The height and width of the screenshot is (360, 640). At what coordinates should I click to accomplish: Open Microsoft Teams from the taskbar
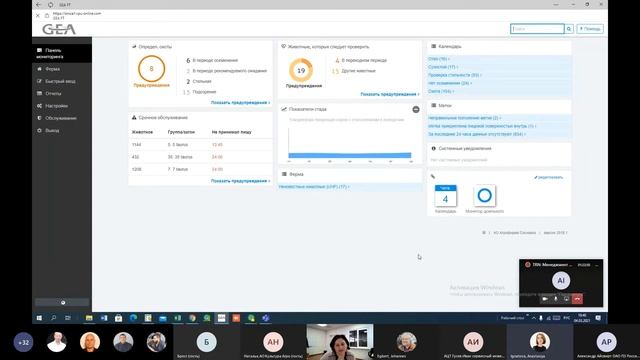pos(266,318)
